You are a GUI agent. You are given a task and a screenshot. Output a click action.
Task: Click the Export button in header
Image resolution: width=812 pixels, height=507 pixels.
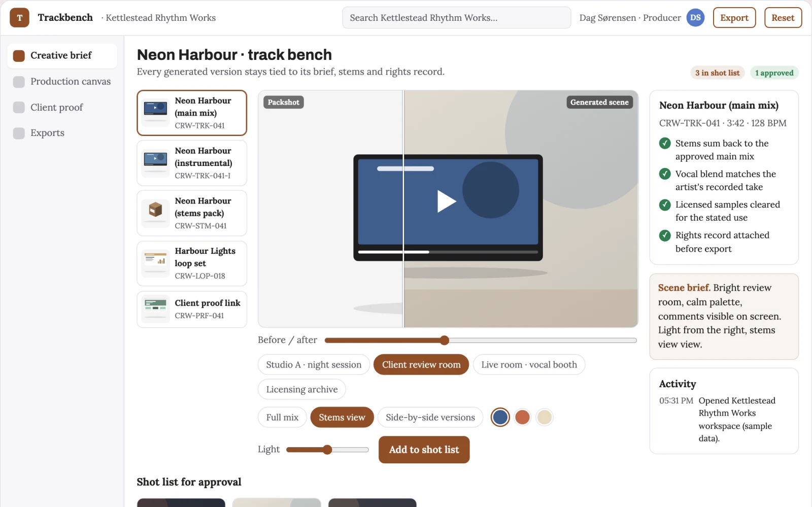(x=734, y=18)
